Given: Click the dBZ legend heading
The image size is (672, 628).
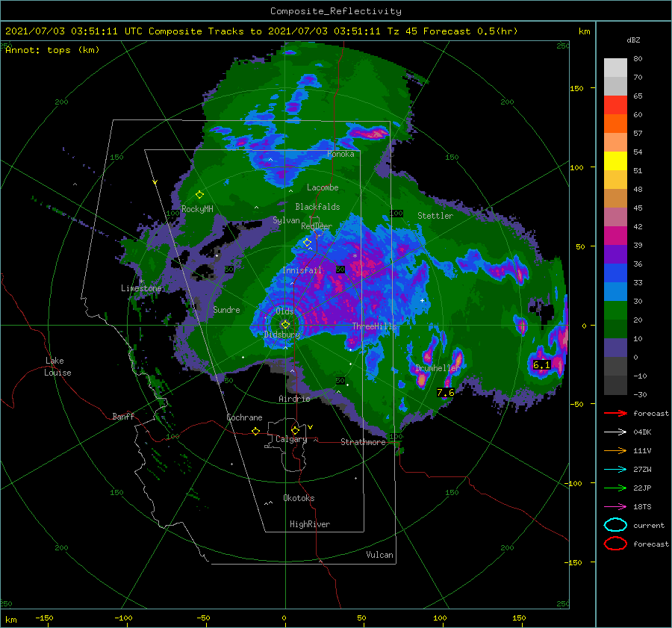Looking at the screenshot, I should tap(633, 40).
